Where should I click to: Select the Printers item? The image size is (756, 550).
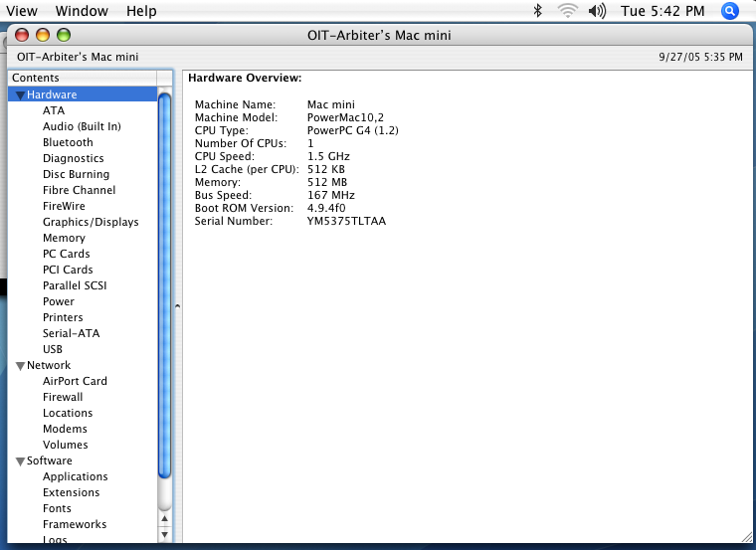click(63, 317)
